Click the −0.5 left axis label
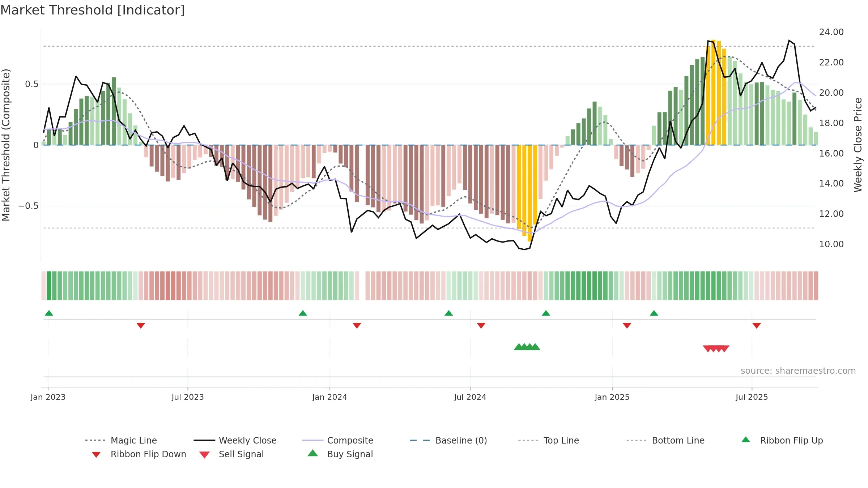The width and height of the screenshot is (868, 488). [28, 206]
